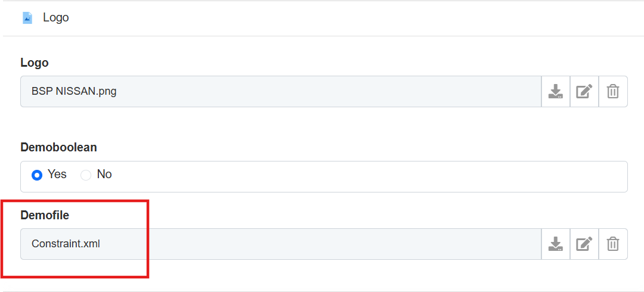Edit the BSP NISSAN.png logo file

pos(584,92)
